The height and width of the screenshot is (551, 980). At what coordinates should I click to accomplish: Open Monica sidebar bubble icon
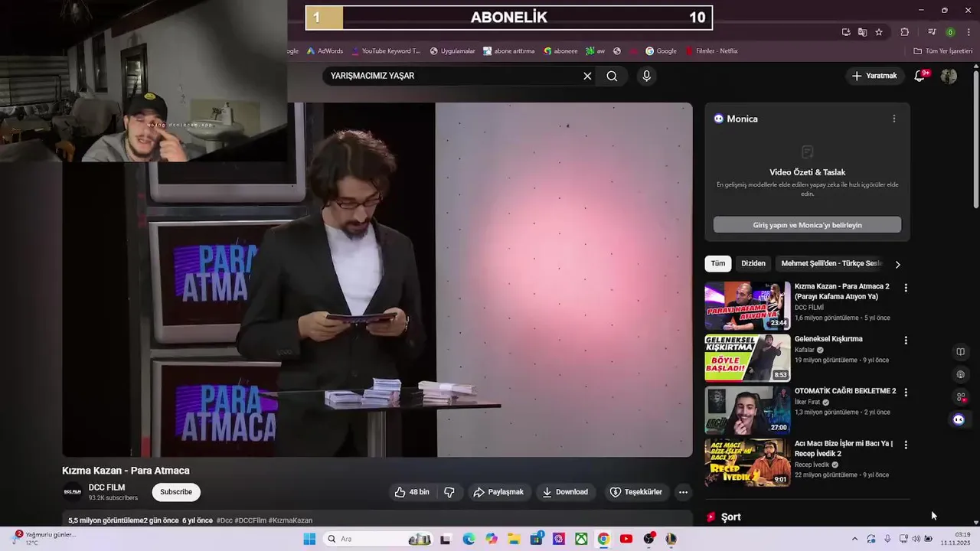click(959, 419)
